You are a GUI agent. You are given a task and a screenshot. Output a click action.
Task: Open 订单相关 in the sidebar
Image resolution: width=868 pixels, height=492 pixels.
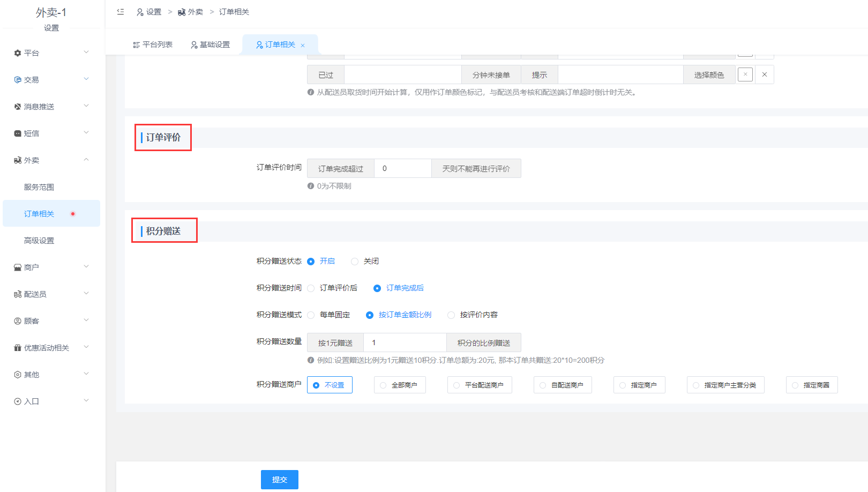coord(51,214)
